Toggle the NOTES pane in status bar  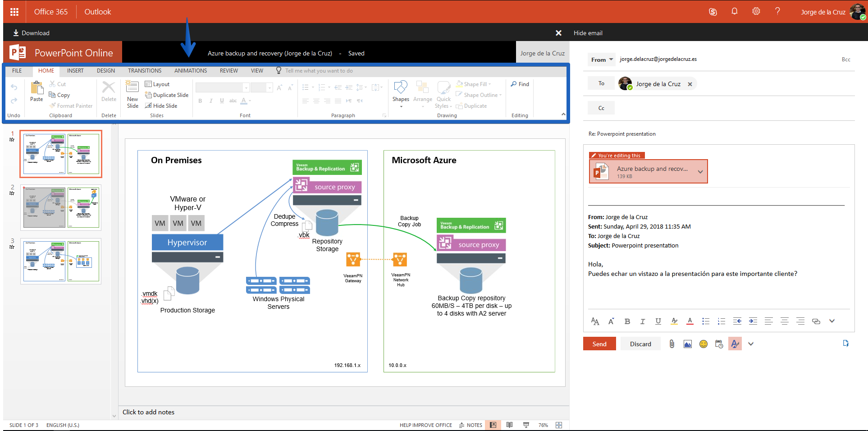(x=471, y=425)
